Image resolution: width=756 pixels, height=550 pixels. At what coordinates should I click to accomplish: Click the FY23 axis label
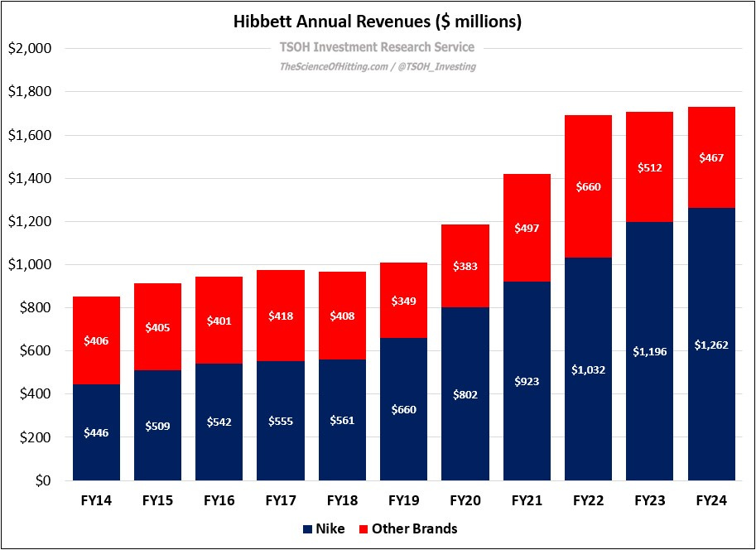[650, 500]
